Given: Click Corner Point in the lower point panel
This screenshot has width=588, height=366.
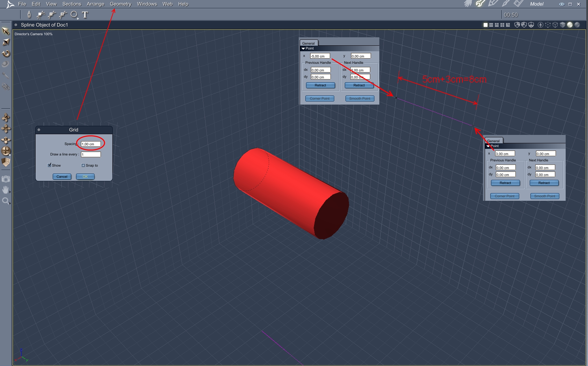Looking at the screenshot, I should pyautogui.click(x=505, y=196).
